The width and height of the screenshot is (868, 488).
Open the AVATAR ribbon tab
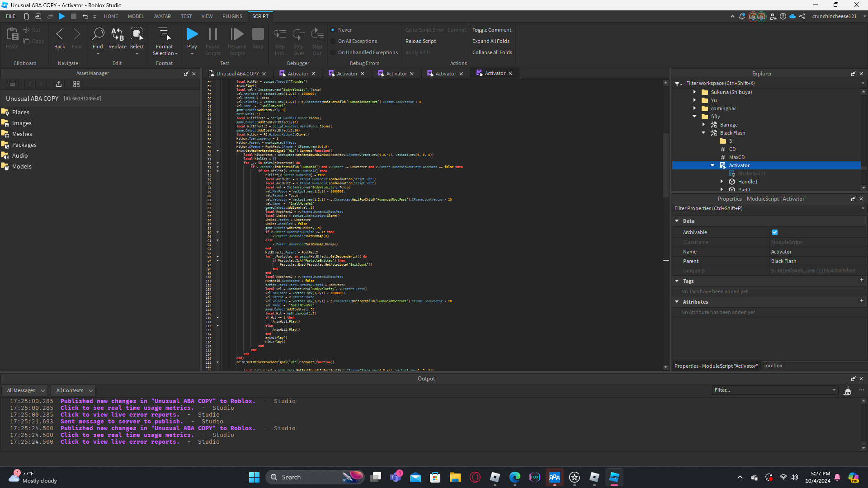(x=162, y=16)
